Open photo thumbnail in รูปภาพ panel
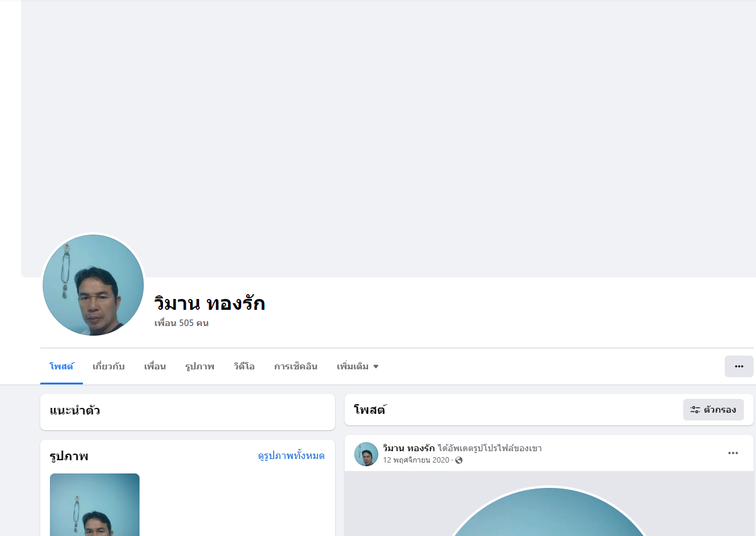 (94, 505)
